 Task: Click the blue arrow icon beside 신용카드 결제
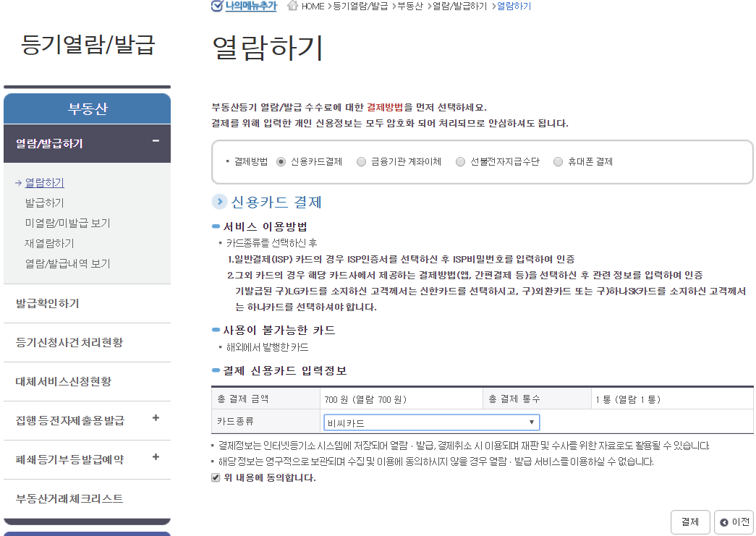[219, 202]
